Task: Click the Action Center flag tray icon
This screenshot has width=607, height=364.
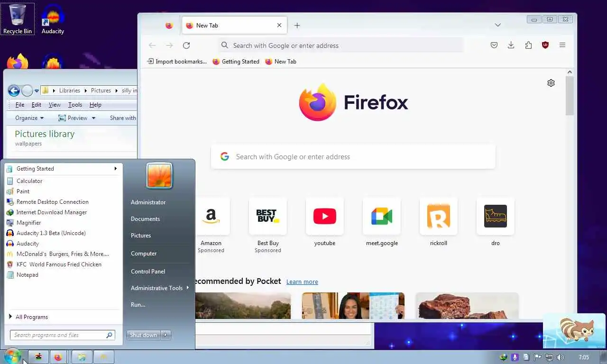Action: [538, 357]
